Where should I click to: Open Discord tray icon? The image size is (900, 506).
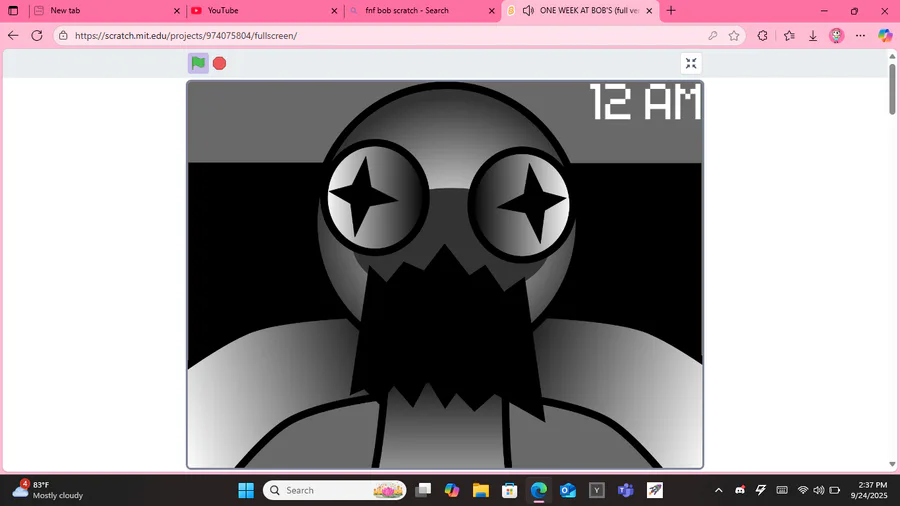[x=740, y=490]
